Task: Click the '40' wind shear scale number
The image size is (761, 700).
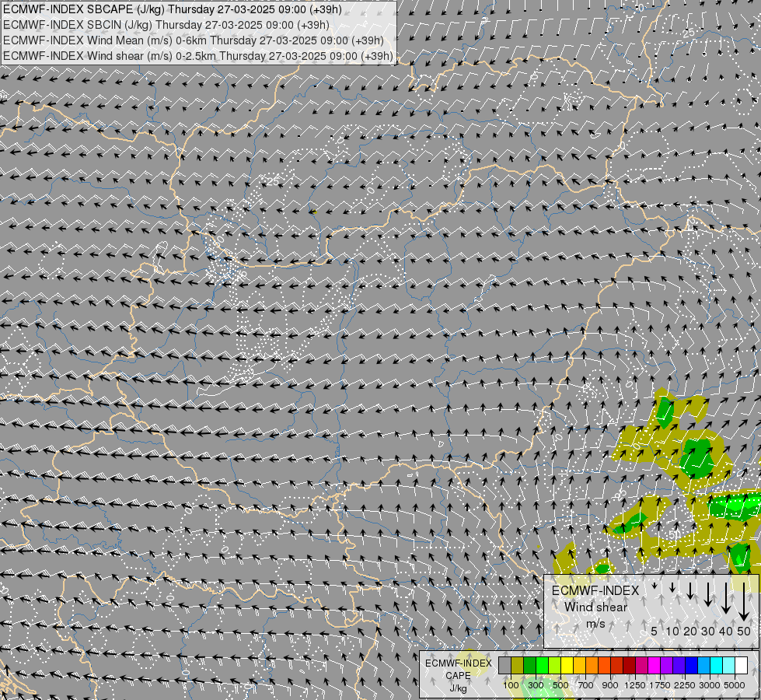Action: coord(725,631)
